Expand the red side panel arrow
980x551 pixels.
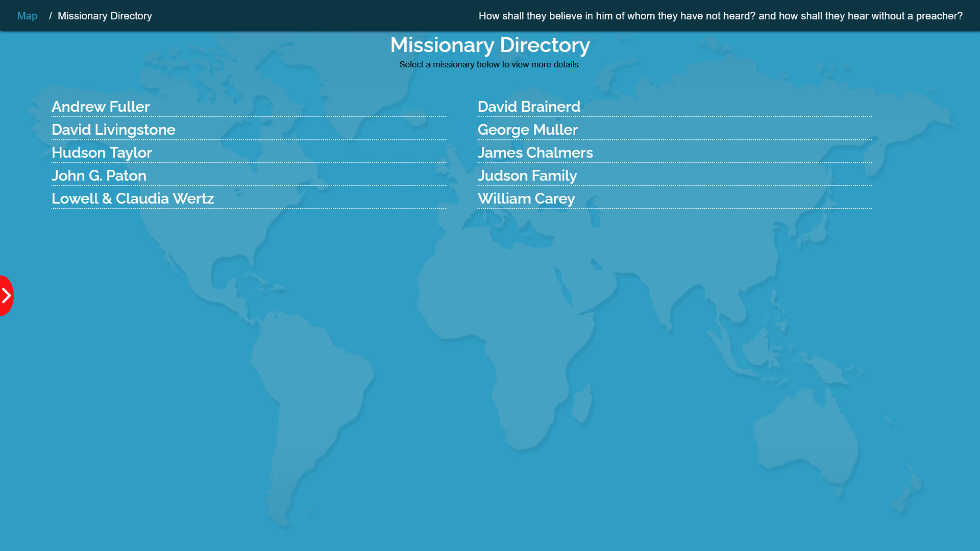[x=6, y=295]
